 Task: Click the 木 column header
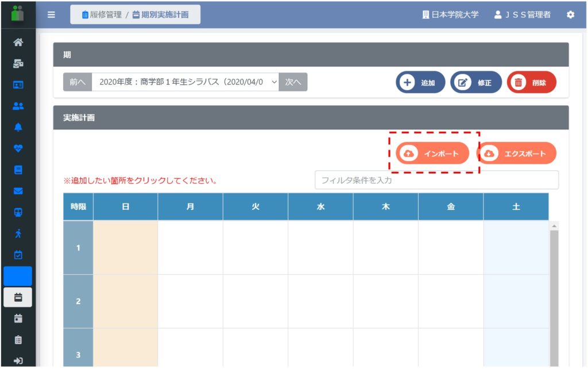(385, 206)
